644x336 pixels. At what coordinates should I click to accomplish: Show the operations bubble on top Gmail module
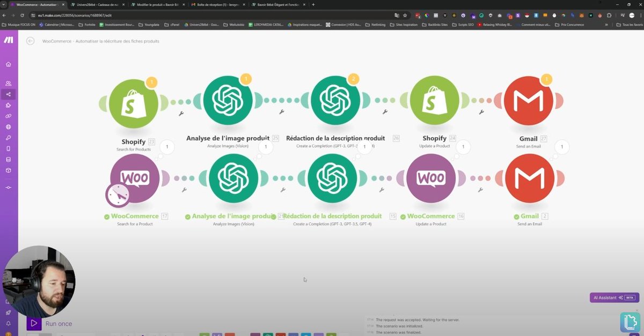[546, 79]
